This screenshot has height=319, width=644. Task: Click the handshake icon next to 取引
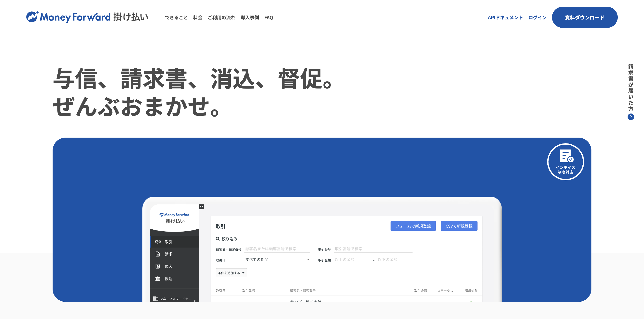[x=157, y=241]
